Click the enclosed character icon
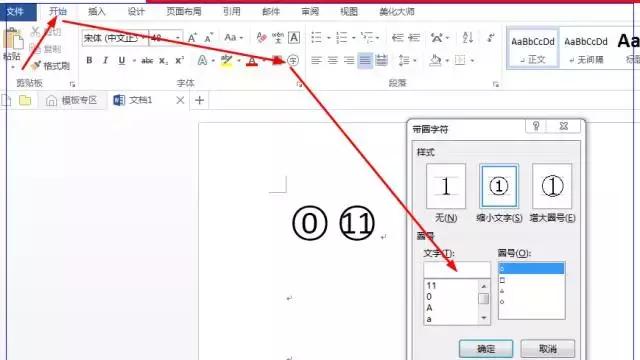640x360 pixels. pyautogui.click(x=293, y=60)
